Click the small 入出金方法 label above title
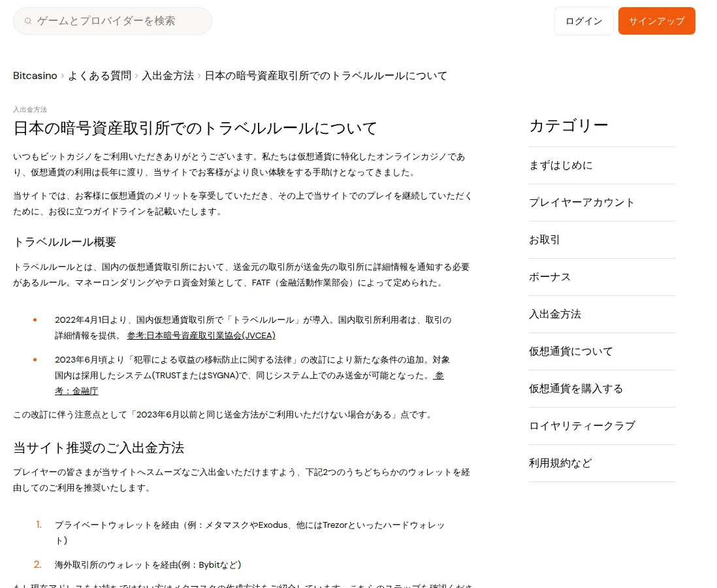Image resolution: width=717 pixels, height=588 pixels. [30, 109]
